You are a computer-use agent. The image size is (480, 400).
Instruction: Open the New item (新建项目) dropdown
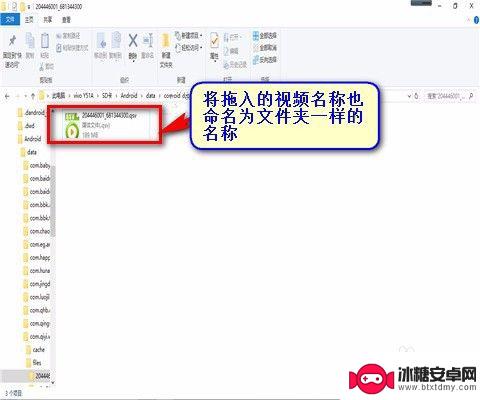189,35
